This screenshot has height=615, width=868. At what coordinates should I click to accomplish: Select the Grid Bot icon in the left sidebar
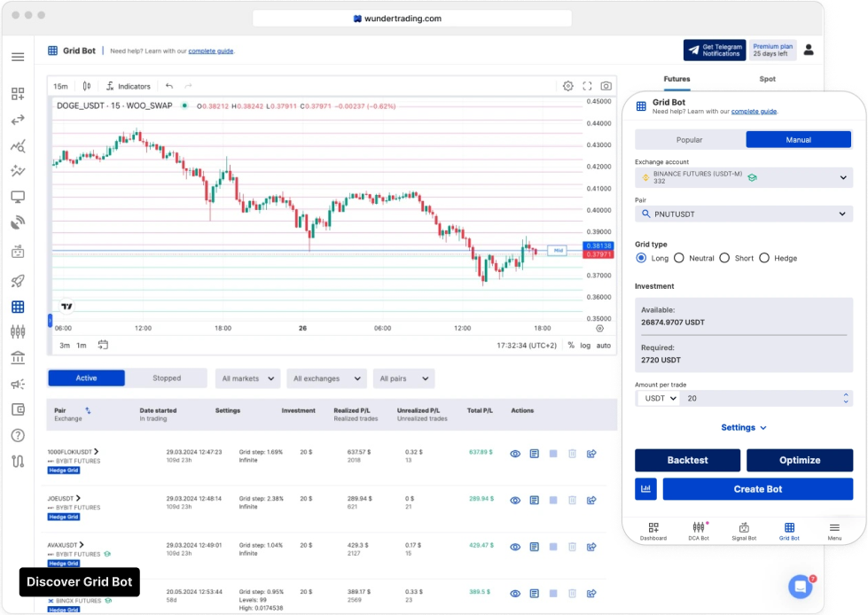tap(18, 307)
